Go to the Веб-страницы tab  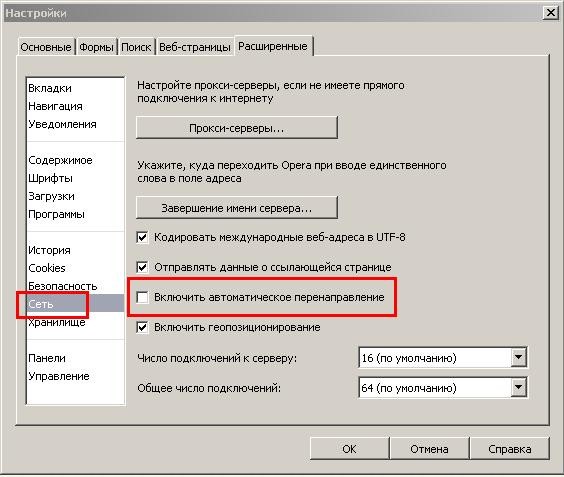[195, 47]
